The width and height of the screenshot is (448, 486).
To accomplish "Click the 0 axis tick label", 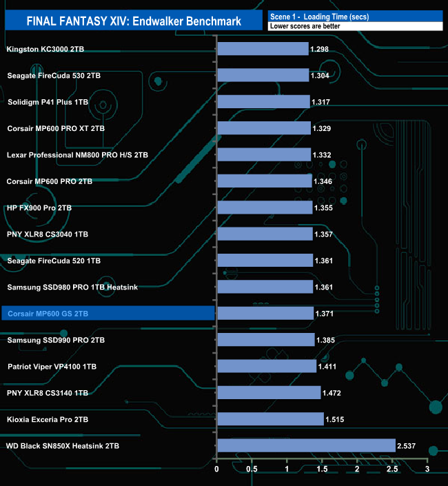I will click(216, 469).
